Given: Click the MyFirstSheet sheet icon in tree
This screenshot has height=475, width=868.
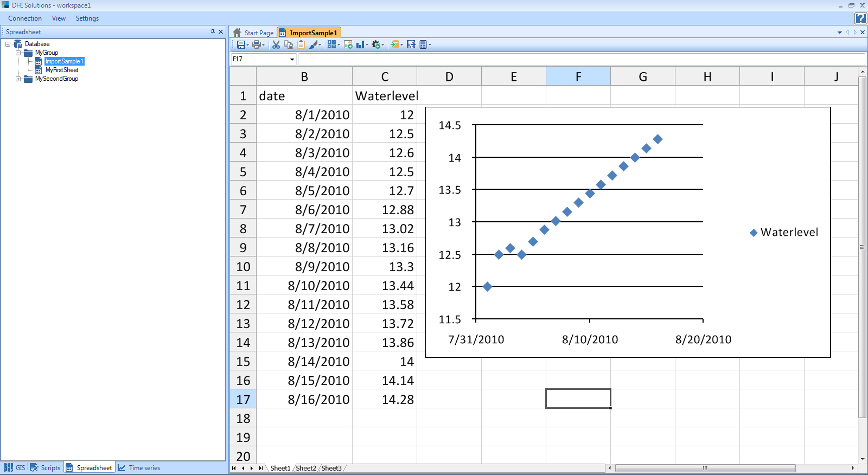Looking at the screenshot, I should [39, 70].
